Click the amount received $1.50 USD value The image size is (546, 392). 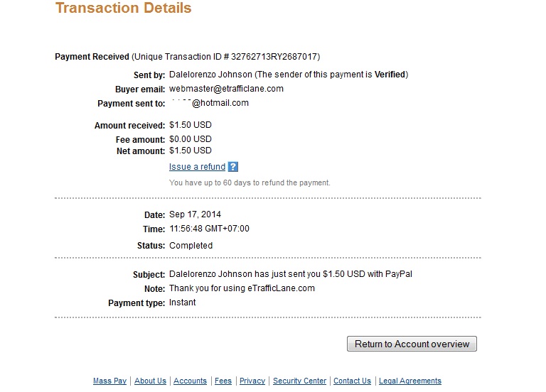coord(191,125)
